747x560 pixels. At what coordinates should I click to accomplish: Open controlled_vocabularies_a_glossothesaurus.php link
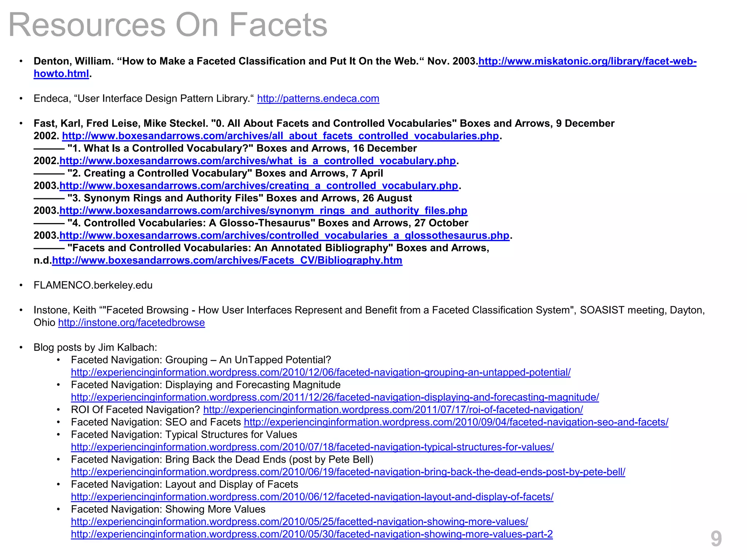(284, 236)
